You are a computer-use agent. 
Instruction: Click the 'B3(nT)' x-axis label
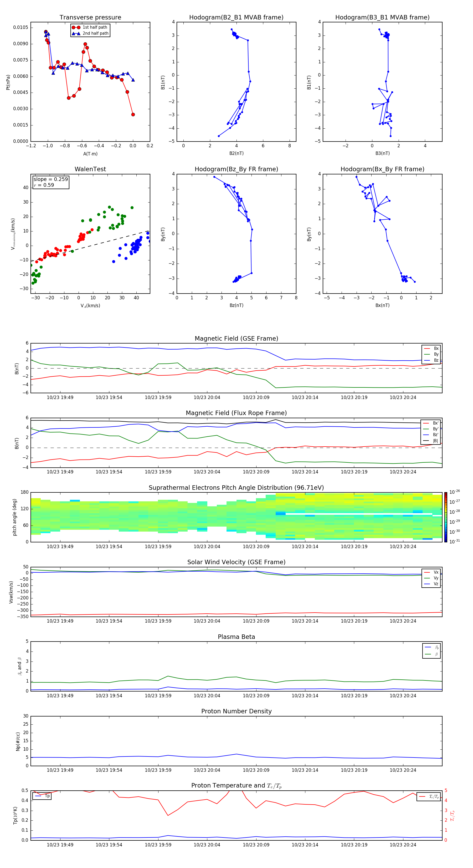[382, 153]
